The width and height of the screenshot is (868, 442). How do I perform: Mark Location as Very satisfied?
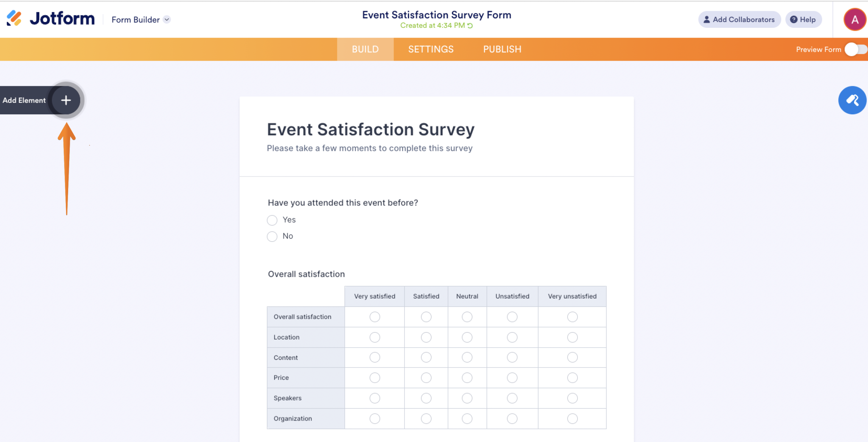click(x=374, y=337)
